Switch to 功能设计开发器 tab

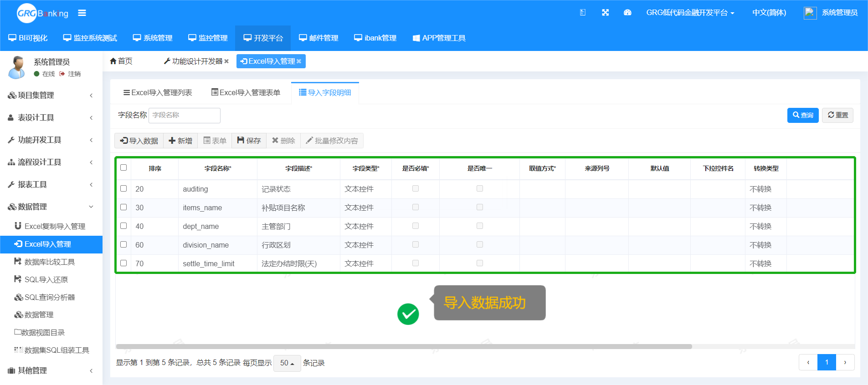[193, 61]
